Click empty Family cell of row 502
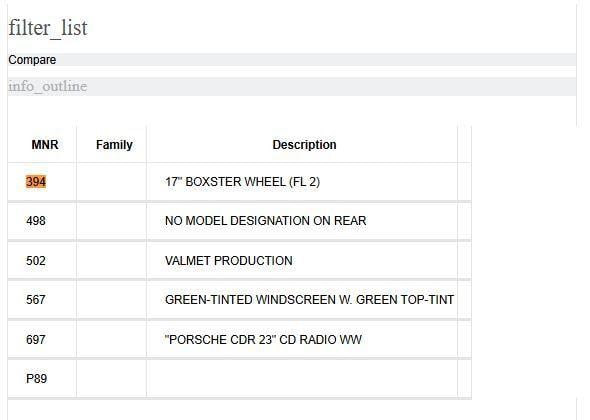The height and width of the screenshot is (420, 590). click(111, 260)
